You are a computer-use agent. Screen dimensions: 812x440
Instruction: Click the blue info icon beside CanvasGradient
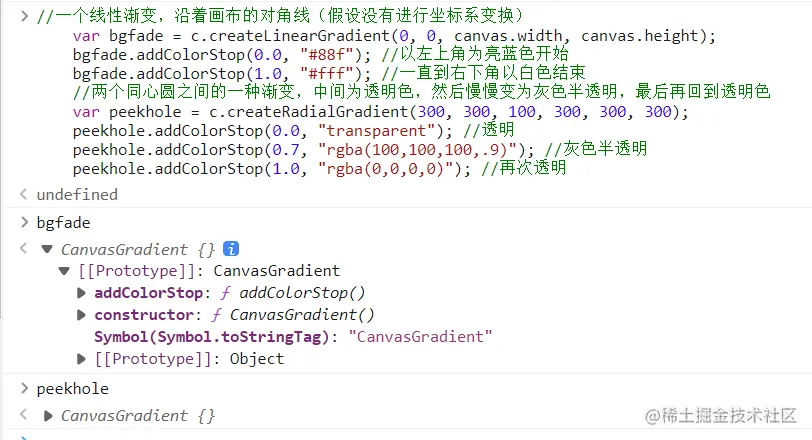coord(230,249)
